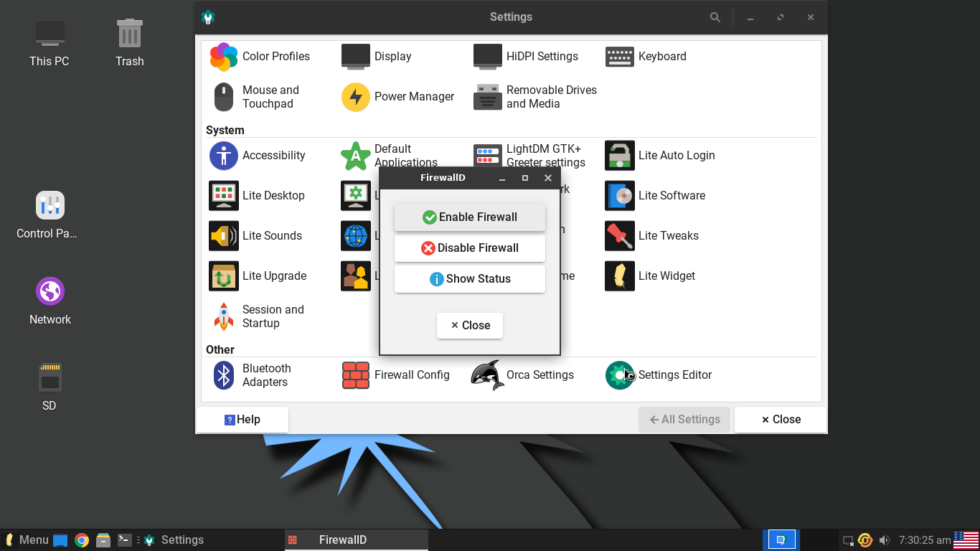
Task: Click Help button in Settings window
Action: (242, 420)
